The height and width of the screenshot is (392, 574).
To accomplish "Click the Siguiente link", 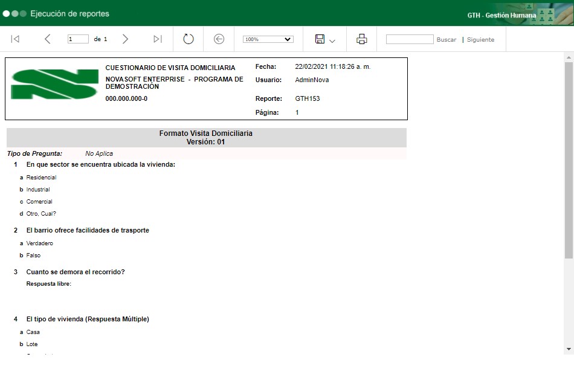I will click(480, 40).
